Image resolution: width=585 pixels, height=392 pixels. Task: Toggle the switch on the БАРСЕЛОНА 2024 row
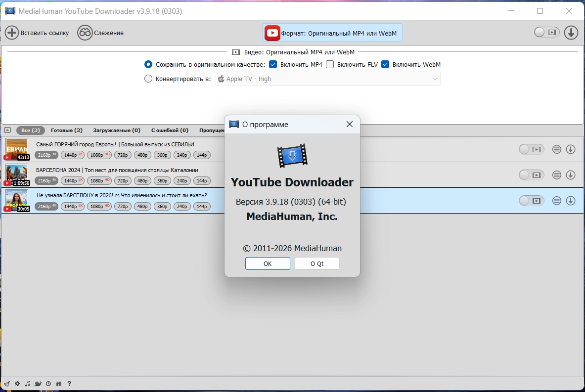click(x=531, y=175)
